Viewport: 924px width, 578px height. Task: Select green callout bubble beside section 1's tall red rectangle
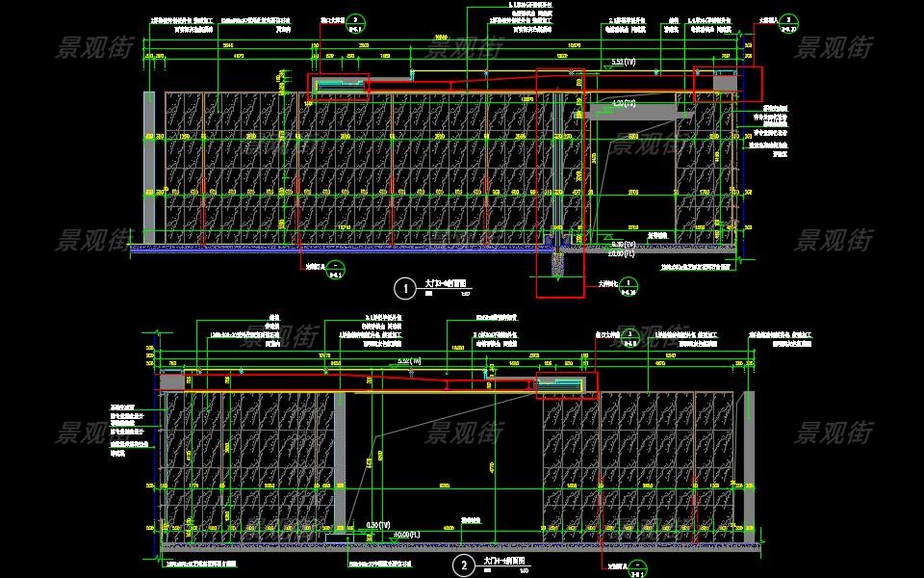click(629, 285)
